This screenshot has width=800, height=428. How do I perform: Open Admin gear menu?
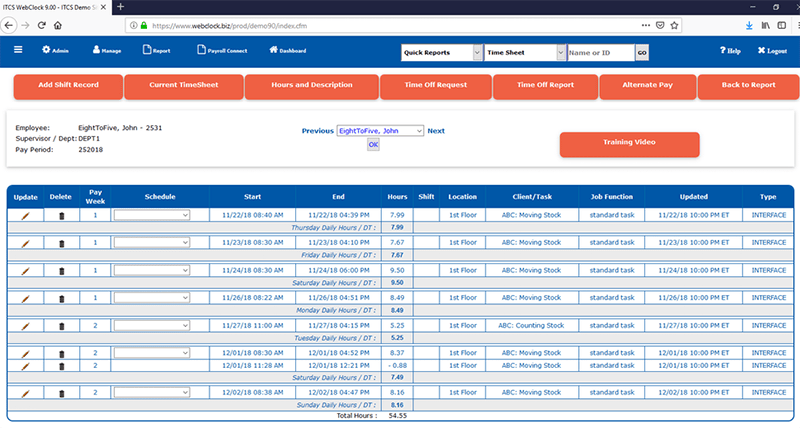coord(55,50)
